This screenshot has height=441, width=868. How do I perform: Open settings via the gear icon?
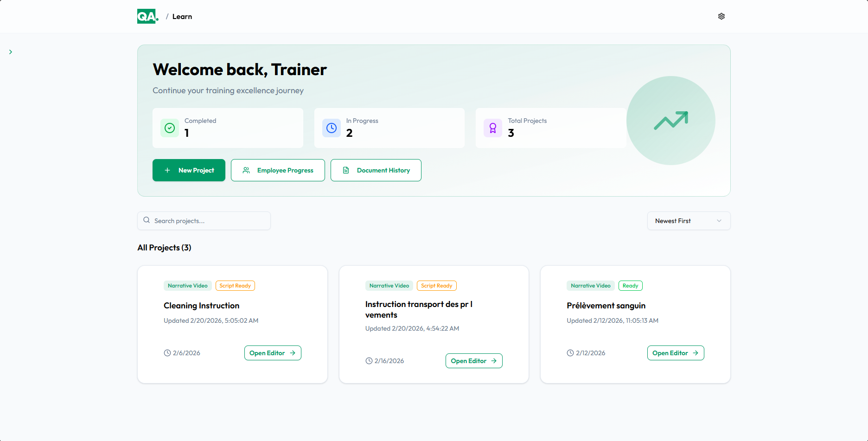721,16
